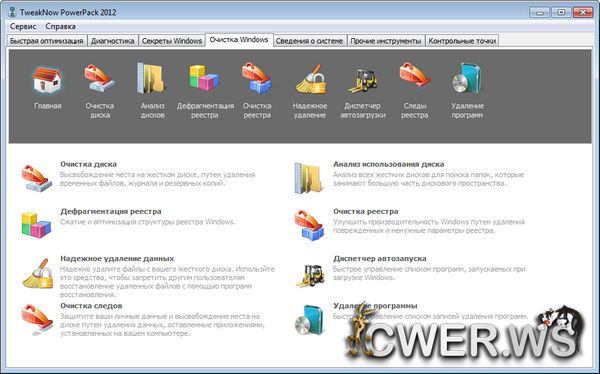Maximize the TweakNow PowerPack window

click(x=561, y=13)
